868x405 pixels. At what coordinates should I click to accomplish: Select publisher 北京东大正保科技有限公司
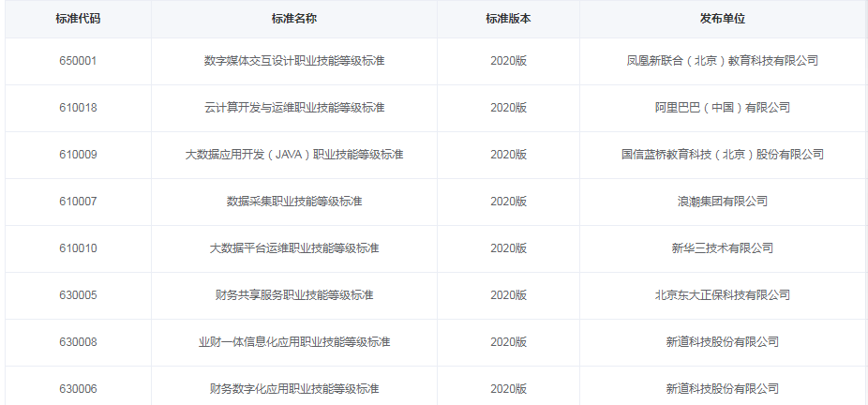tap(722, 295)
